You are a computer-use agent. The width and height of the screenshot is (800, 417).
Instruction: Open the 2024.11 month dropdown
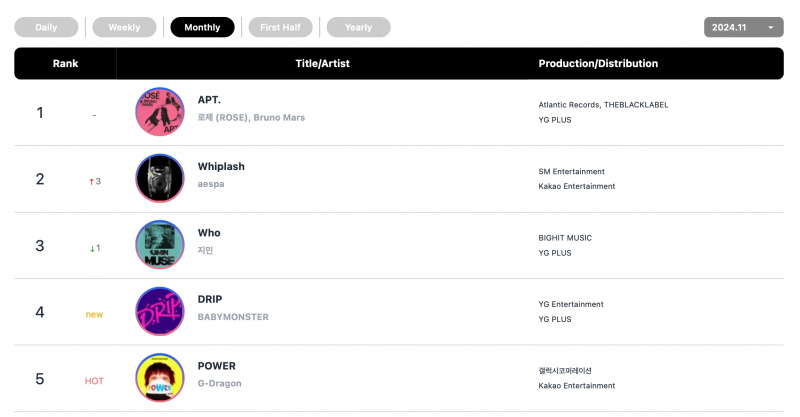click(x=744, y=28)
